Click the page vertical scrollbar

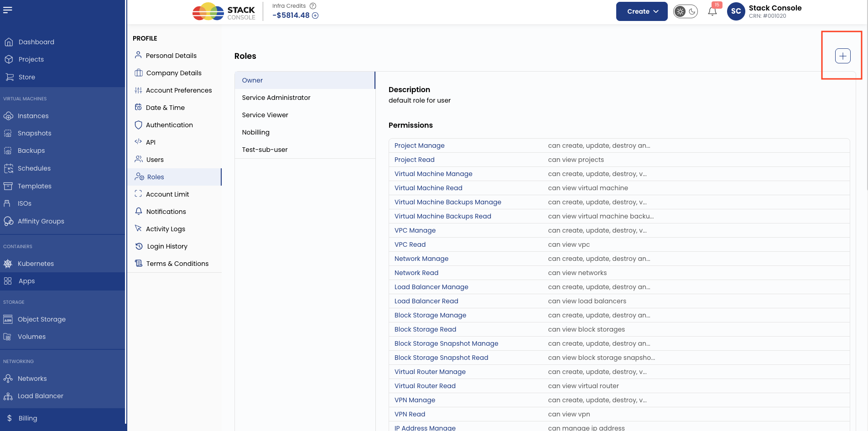coord(867,95)
